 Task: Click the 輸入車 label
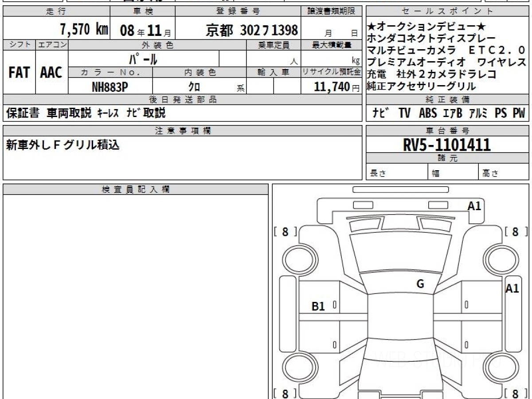[274, 73]
